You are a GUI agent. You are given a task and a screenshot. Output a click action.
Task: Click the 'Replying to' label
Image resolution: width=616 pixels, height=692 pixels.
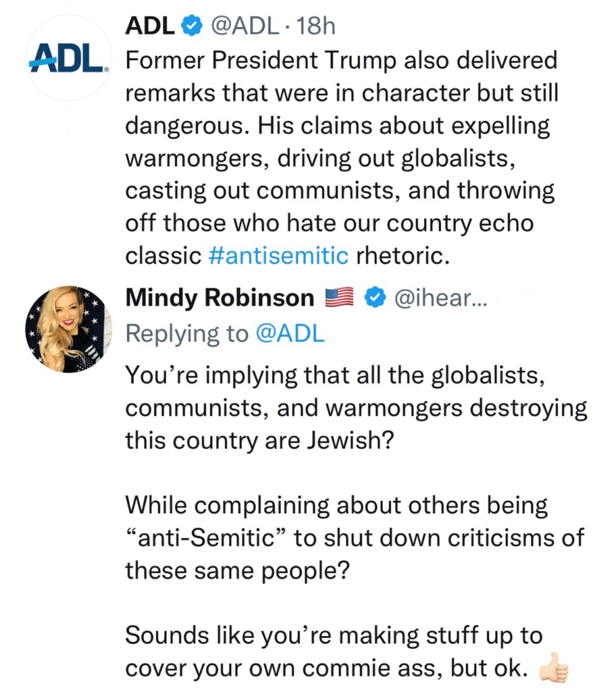coord(187,334)
